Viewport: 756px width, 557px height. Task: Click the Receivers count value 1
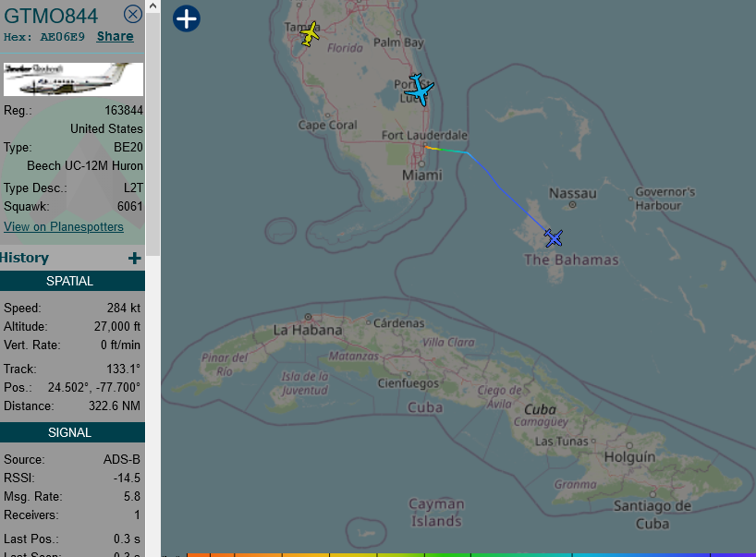click(138, 515)
